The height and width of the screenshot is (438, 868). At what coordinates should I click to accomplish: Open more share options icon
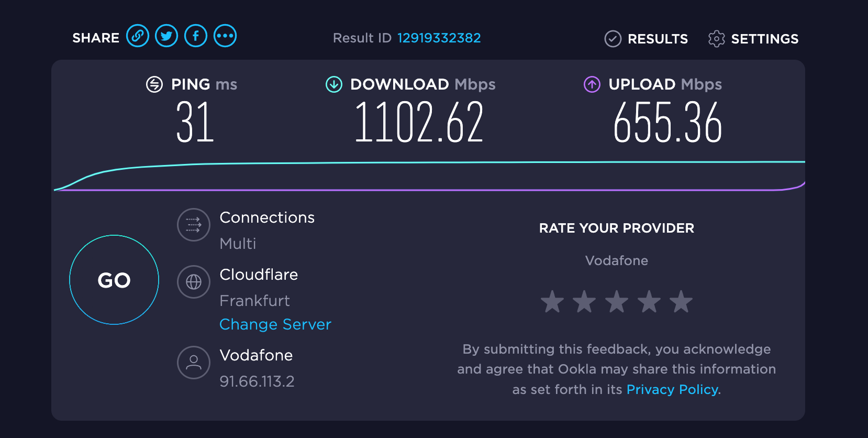pos(225,36)
